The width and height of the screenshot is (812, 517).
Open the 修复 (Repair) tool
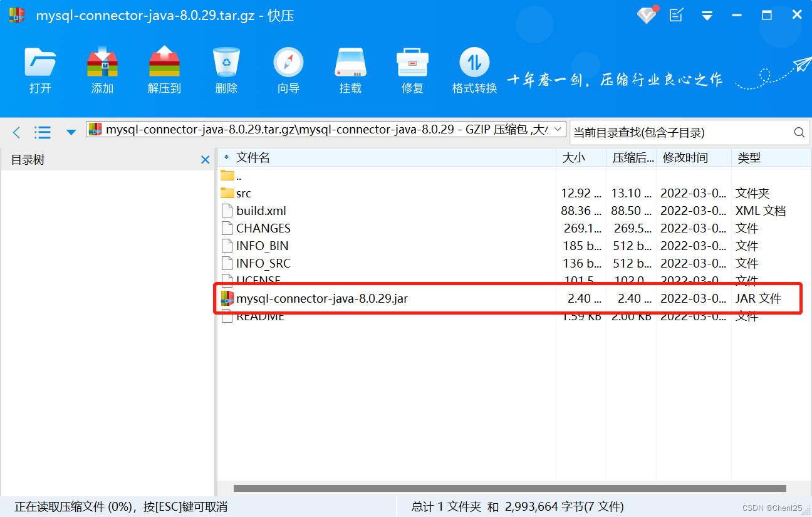pyautogui.click(x=412, y=69)
